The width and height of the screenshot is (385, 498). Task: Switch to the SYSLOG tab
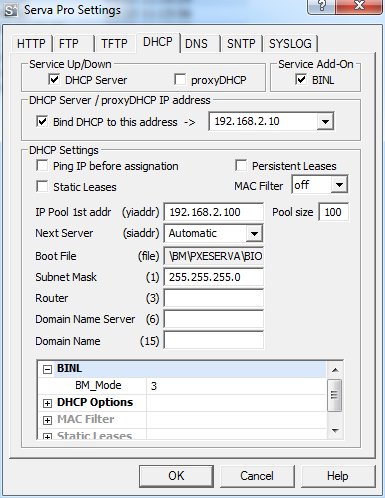pos(290,44)
